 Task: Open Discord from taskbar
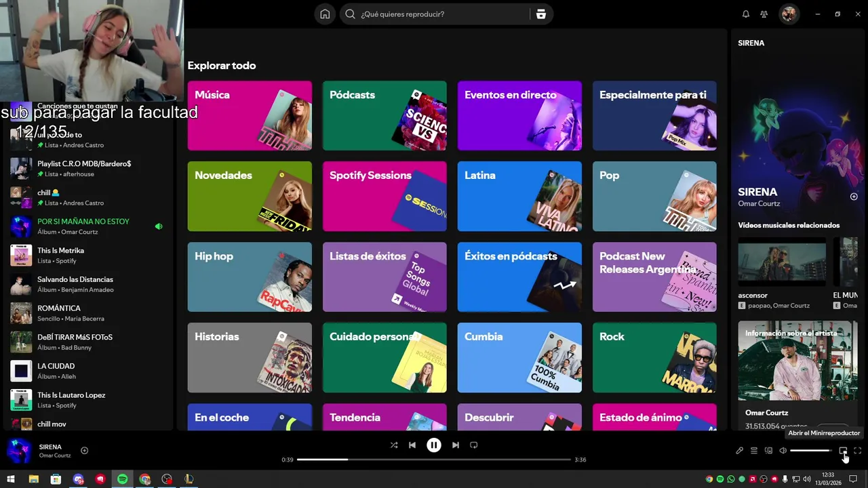click(78, 479)
